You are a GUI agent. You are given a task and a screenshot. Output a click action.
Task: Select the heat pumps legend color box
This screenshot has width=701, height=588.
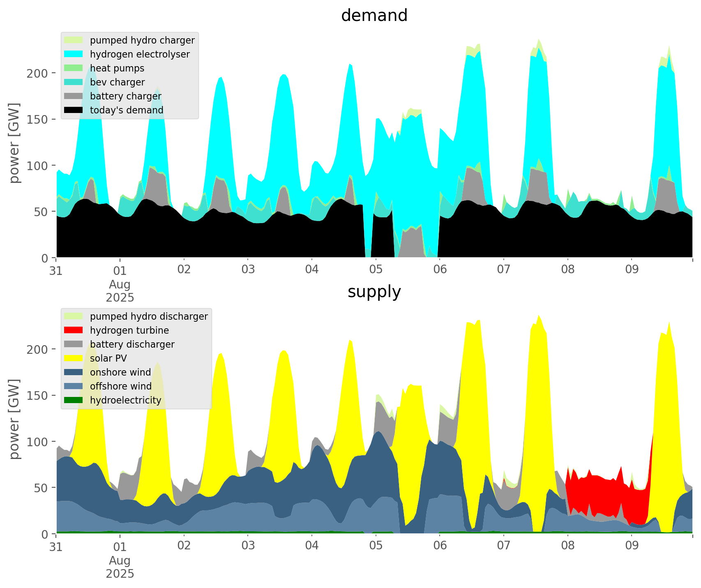pos(74,68)
